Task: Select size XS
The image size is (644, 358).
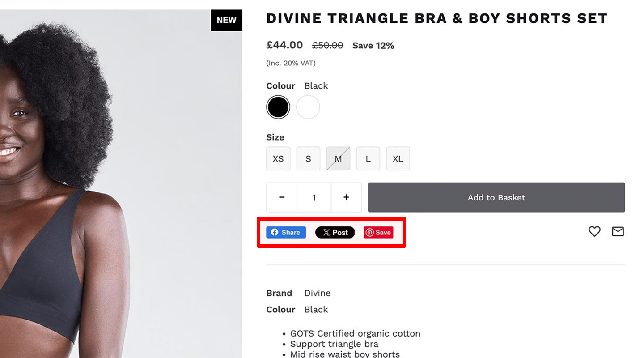Action: 278,158
